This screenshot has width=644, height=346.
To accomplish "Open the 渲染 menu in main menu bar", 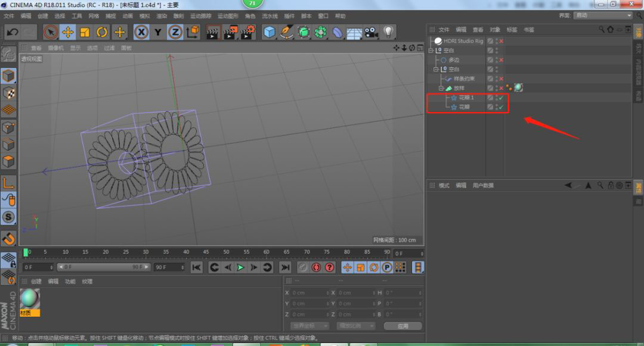I will click(162, 16).
